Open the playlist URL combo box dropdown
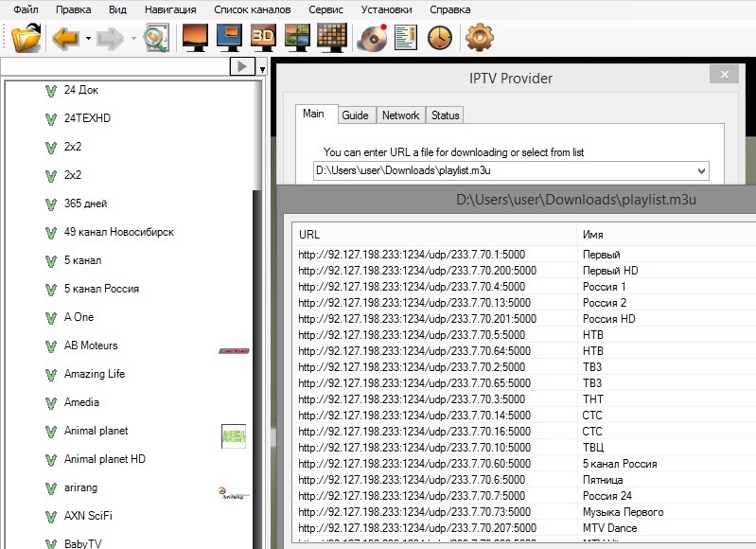The image size is (756, 549). pos(700,171)
